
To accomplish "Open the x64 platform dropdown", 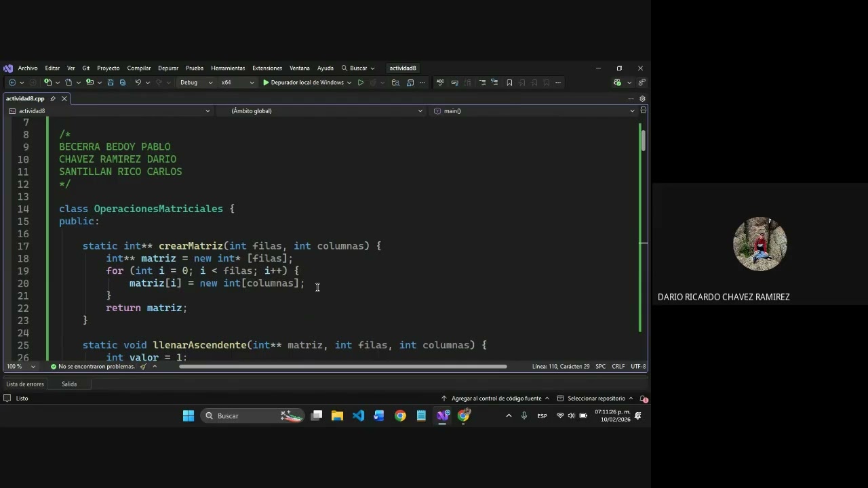I will coord(237,83).
